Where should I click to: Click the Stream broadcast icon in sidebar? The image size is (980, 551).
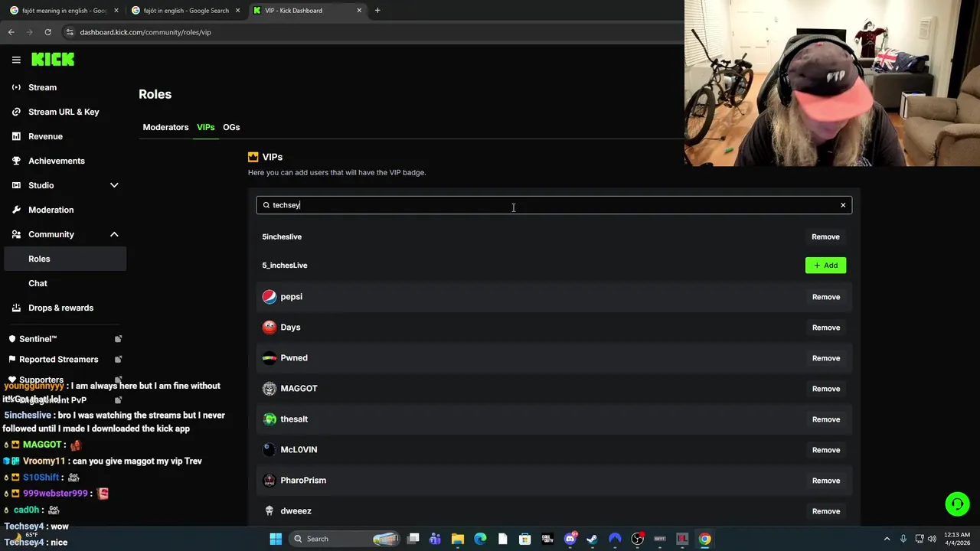tap(16, 87)
